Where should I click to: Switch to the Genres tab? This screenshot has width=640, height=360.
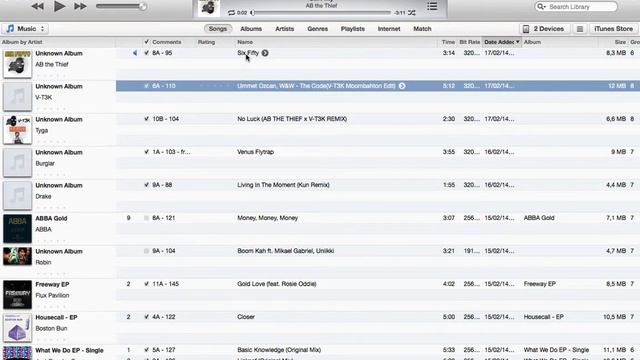coord(318,29)
